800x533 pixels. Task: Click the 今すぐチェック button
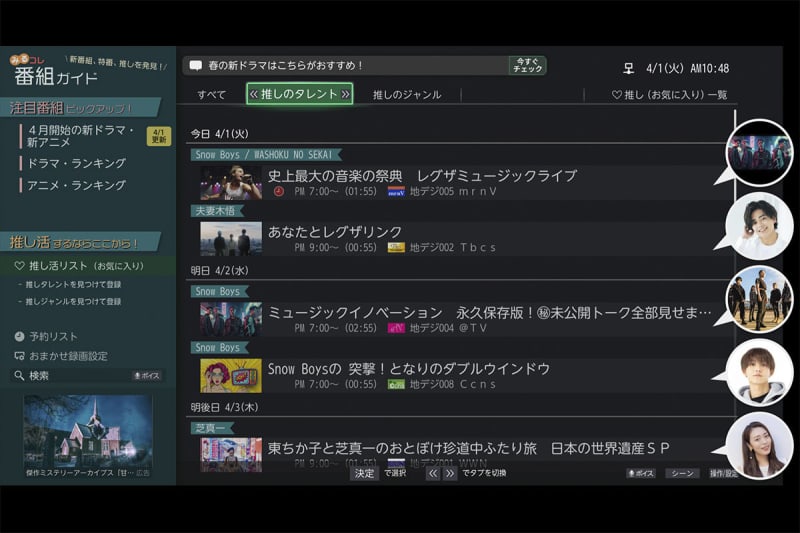click(x=527, y=66)
